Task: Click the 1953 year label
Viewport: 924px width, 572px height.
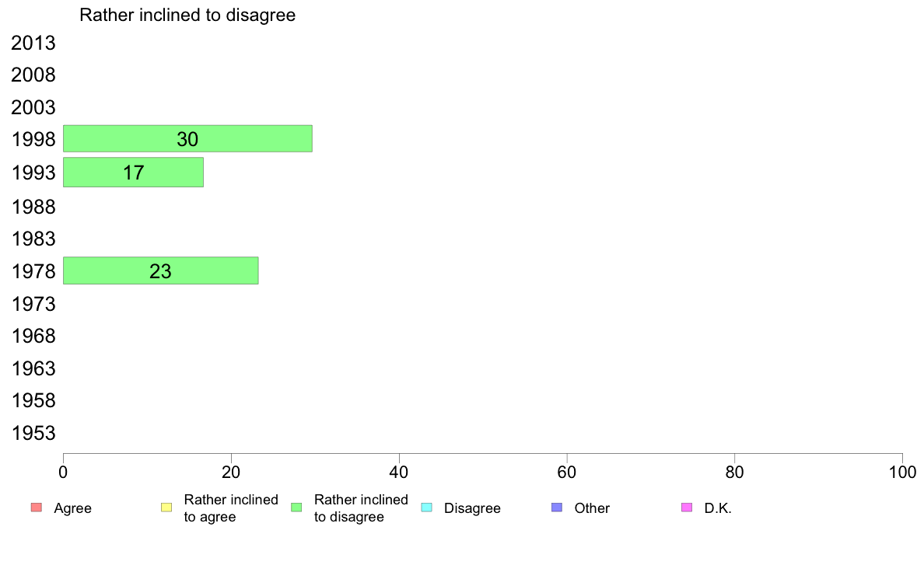Action: point(33,434)
